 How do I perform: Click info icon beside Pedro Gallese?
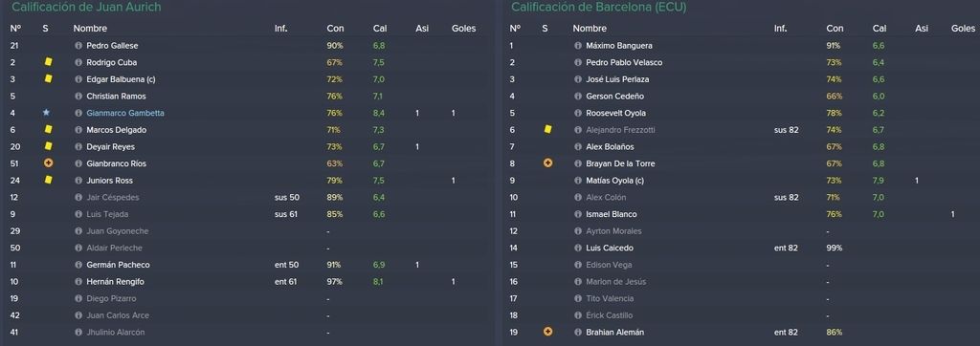click(x=78, y=46)
